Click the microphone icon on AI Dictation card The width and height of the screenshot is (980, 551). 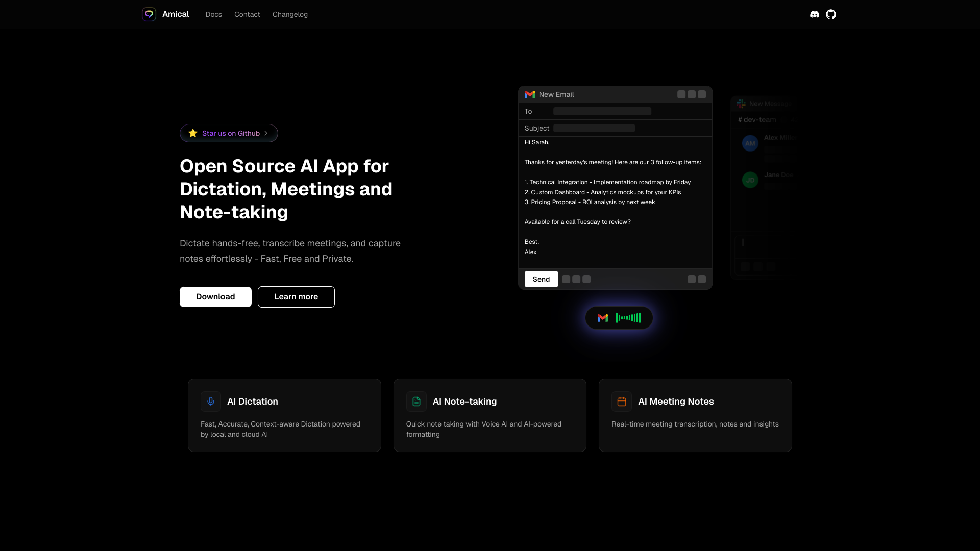click(211, 402)
